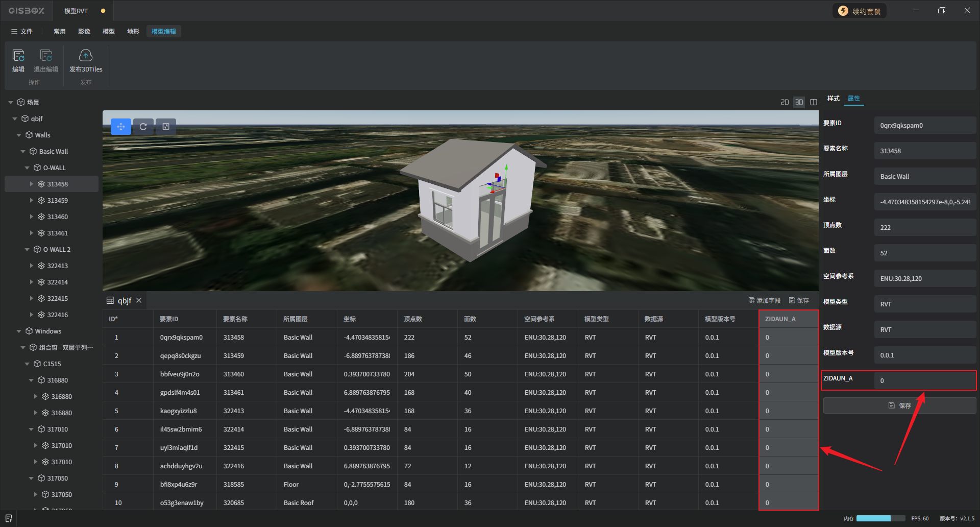Screen dimensions: 980x527
Task: Collapse the Windows tree node
Action: pyautogui.click(x=19, y=331)
